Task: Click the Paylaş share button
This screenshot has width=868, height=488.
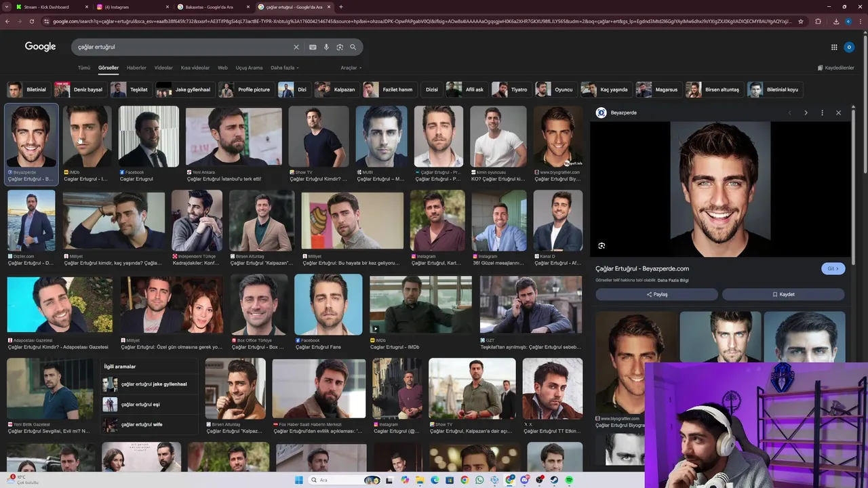Action: pos(656,294)
